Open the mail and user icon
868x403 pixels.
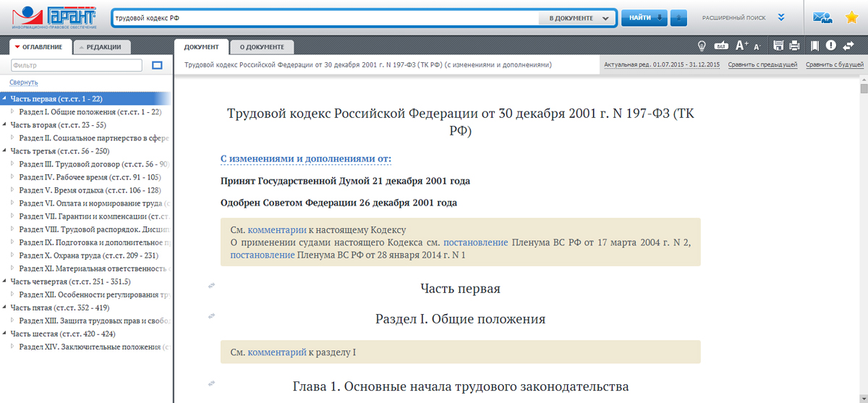coord(822,18)
